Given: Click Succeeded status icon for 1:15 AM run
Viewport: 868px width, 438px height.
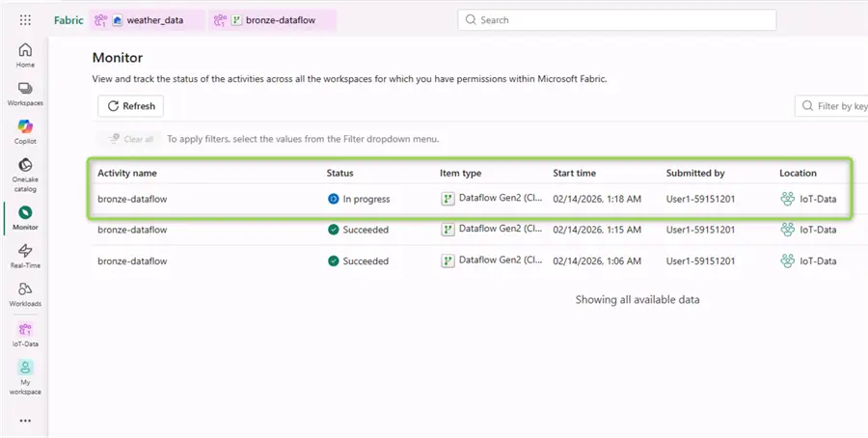Looking at the screenshot, I should point(334,230).
